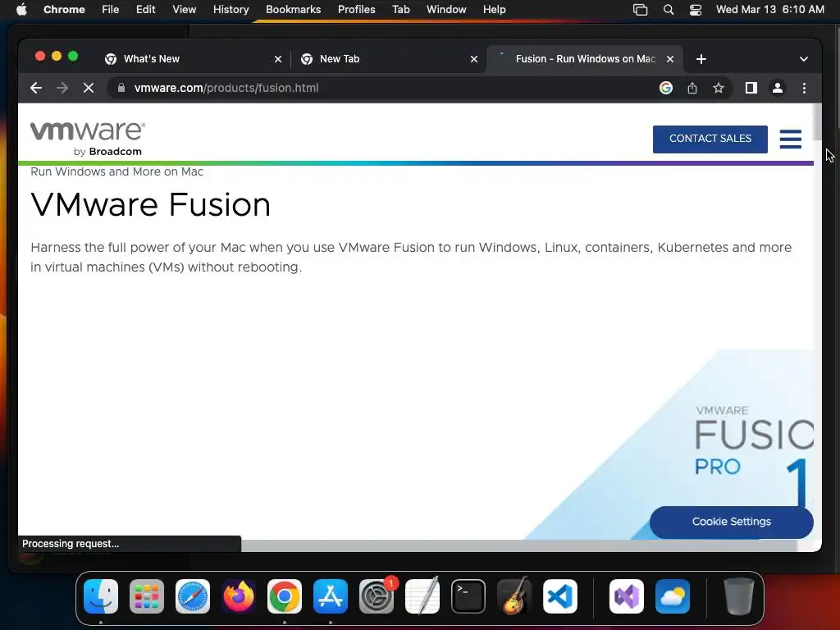
Task: Click 'Run Windows and More on Mac' text
Action: tap(116, 171)
